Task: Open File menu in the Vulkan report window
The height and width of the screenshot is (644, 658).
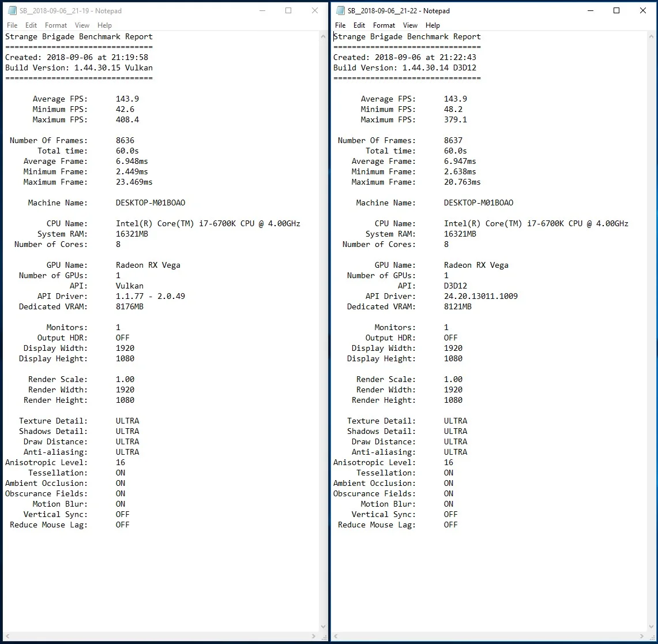Action: coord(12,25)
